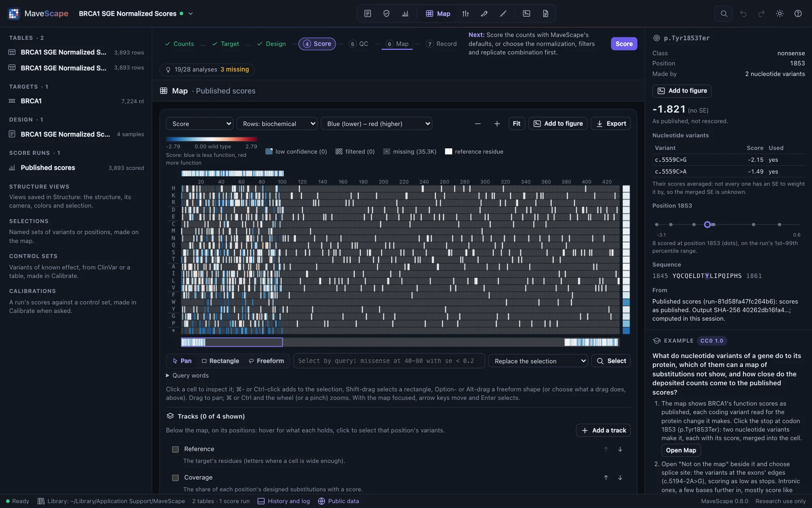Move the Reference track down with its arrow

click(620, 449)
